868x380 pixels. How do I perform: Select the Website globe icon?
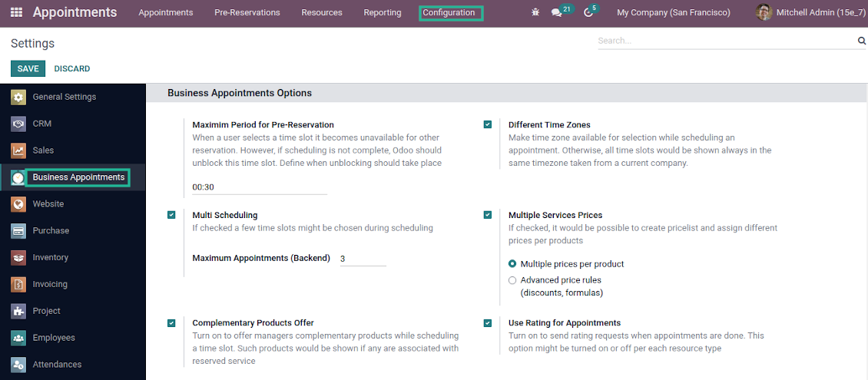18,204
